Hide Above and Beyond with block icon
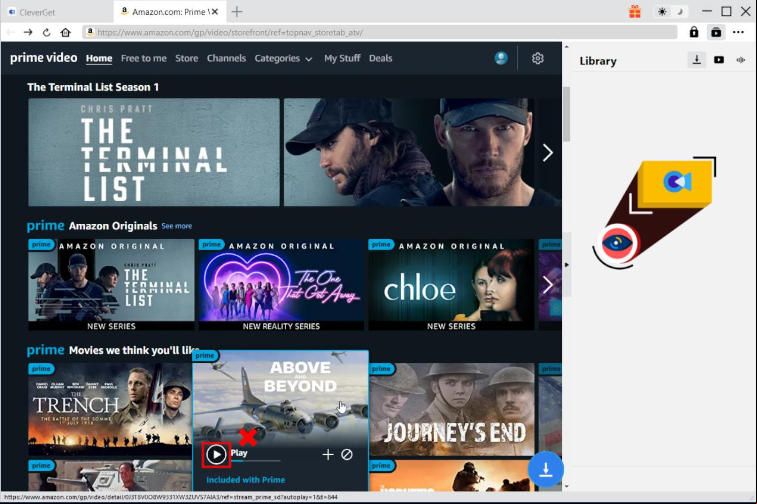Image resolution: width=757 pixels, height=504 pixels. point(347,454)
